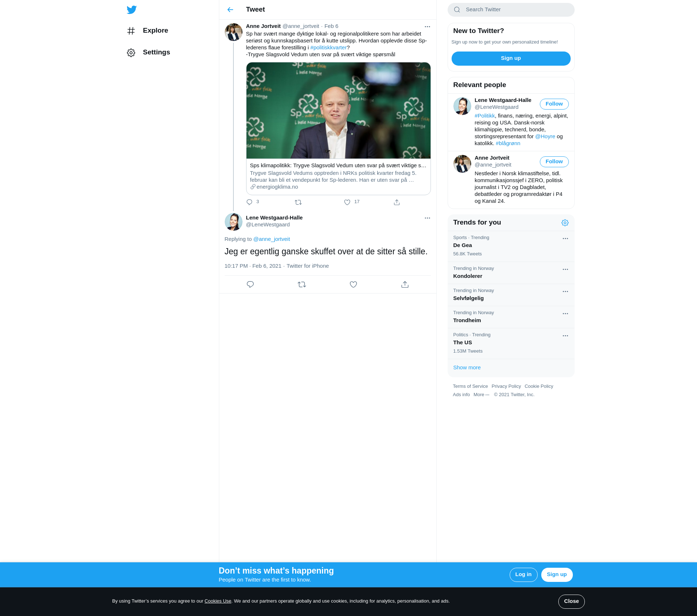Click the tweet timestamp 10:17 PM · Feb 6, 2021
This screenshot has height=616, width=697.
[253, 266]
